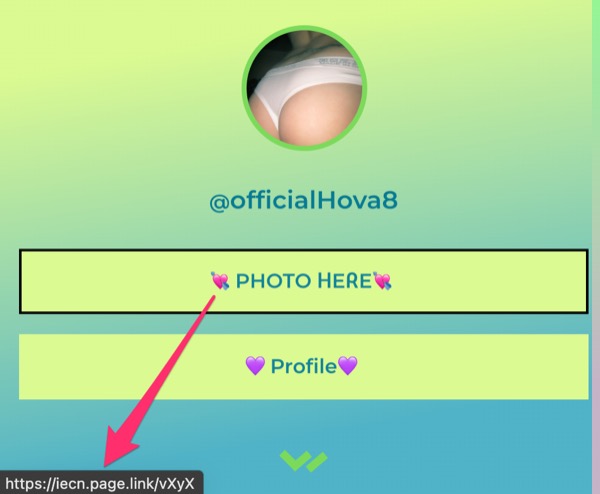Click the red arrow's tail near PHOTO HERE
Screen dimensions: 600x494
(209, 304)
